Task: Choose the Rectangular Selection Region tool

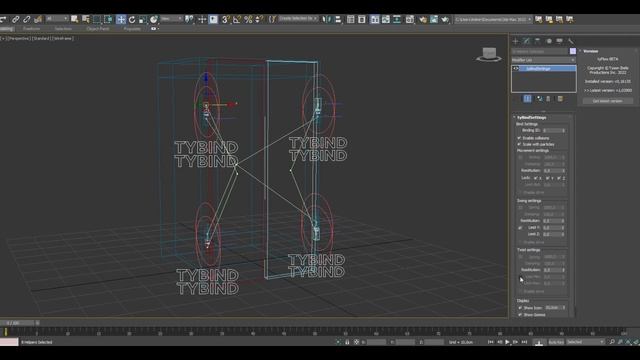Action: click(x=97, y=19)
